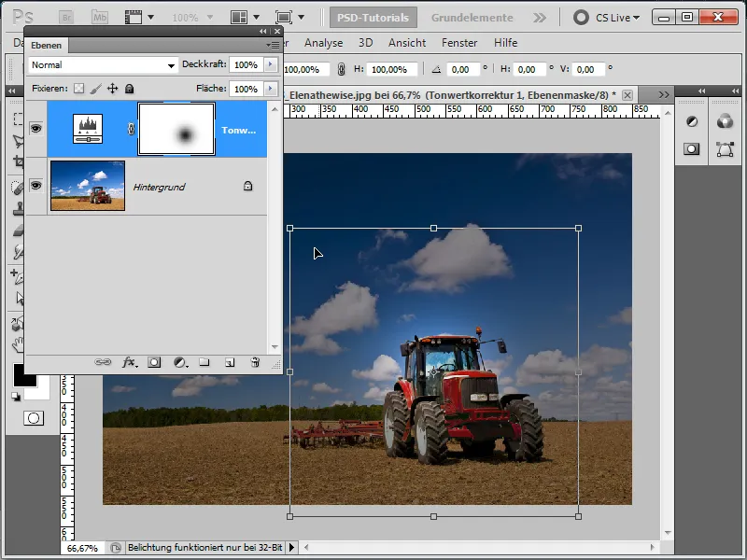Screen dimensions: 747x560
Task: Toggle lock transparent pixels
Action: coord(78,89)
